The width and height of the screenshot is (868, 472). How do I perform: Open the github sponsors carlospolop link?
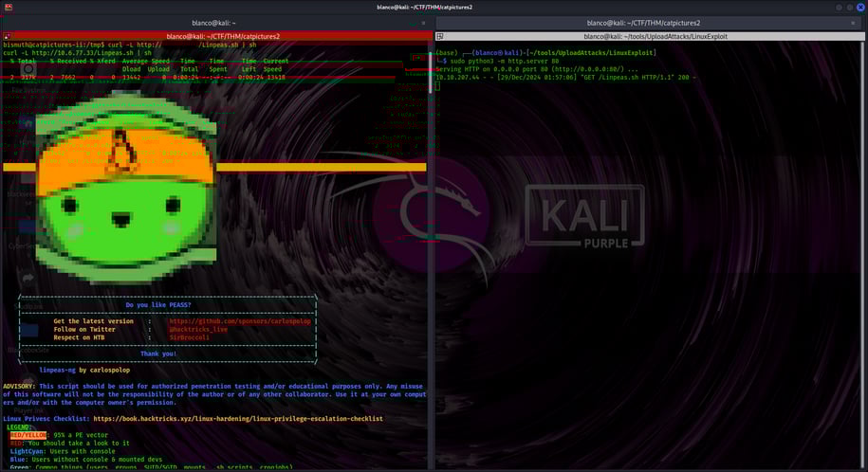pyautogui.click(x=240, y=321)
